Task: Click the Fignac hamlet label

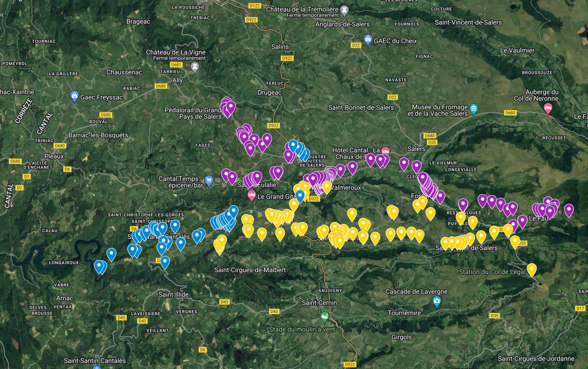Action: [x=425, y=57]
